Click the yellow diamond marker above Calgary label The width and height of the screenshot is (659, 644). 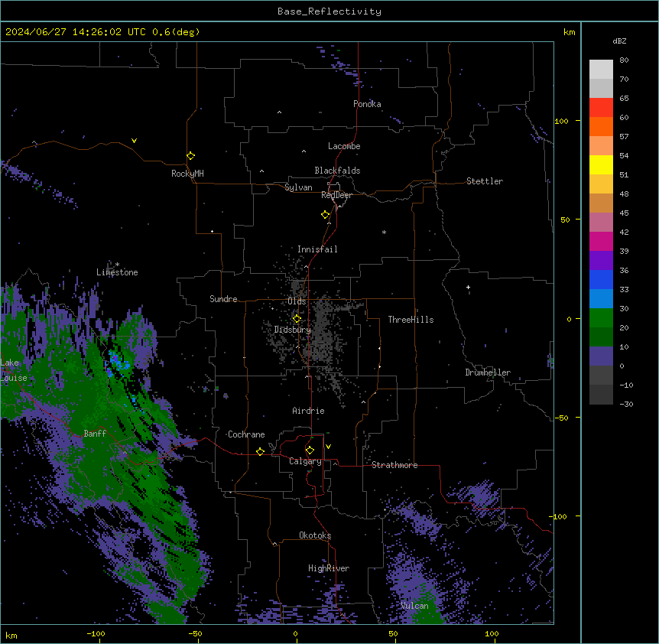tap(310, 450)
